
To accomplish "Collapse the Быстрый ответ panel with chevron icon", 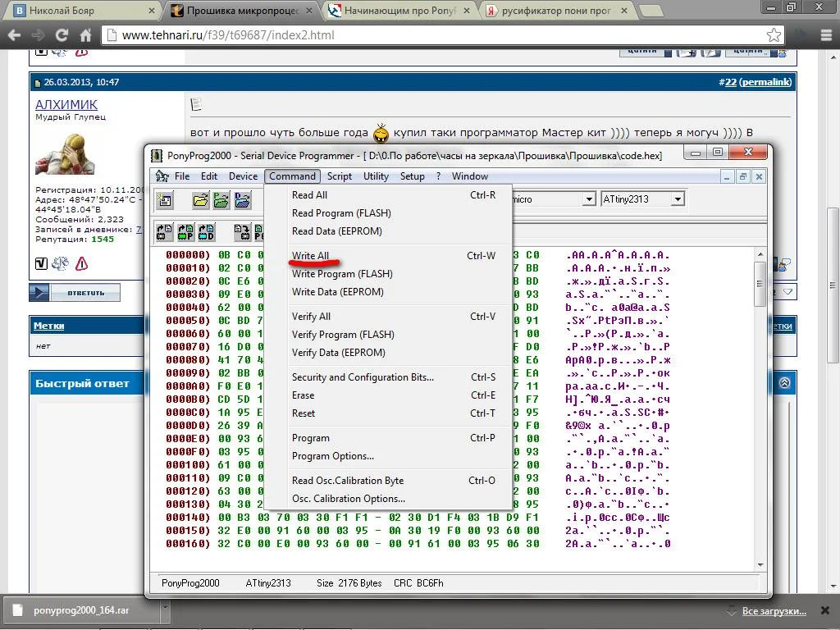I will [x=784, y=383].
